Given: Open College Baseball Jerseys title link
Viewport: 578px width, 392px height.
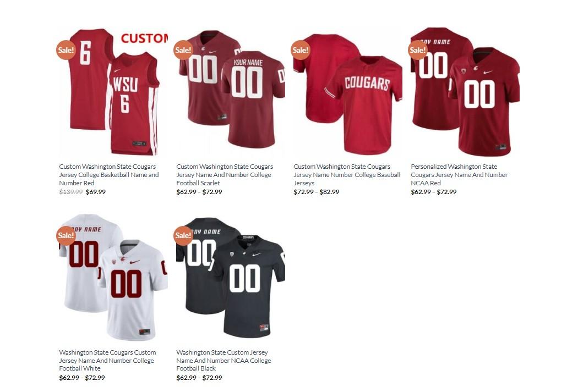Looking at the screenshot, I should tap(347, 175).
